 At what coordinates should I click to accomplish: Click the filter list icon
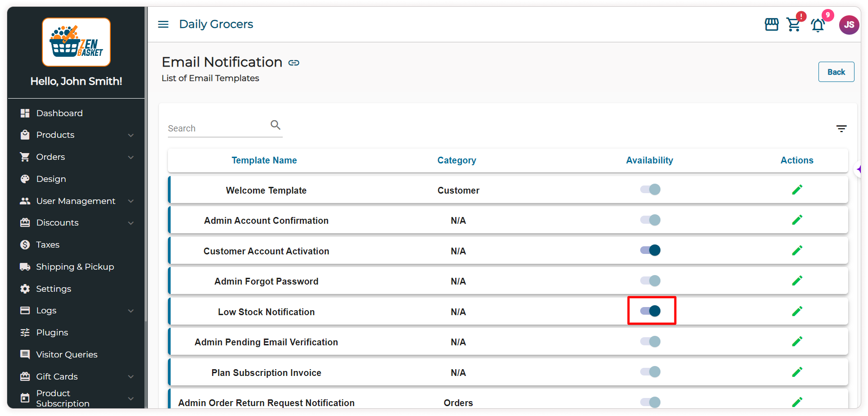tap(841, 129)
